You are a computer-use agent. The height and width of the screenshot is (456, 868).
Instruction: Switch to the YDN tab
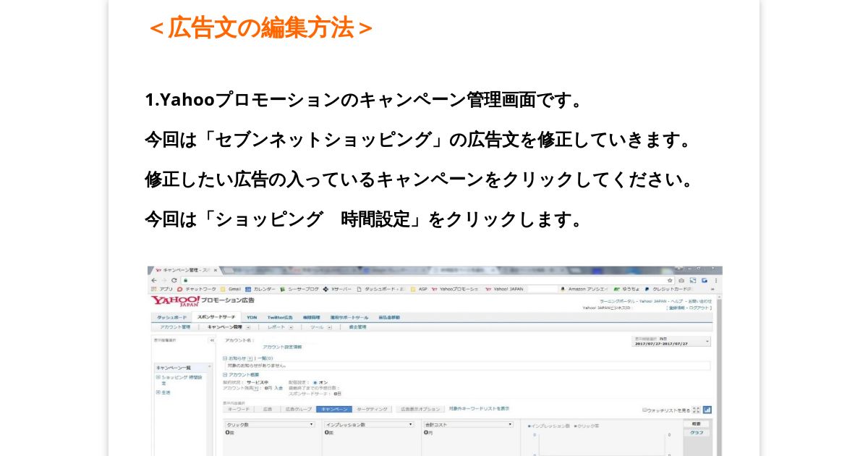click(252, 317)
